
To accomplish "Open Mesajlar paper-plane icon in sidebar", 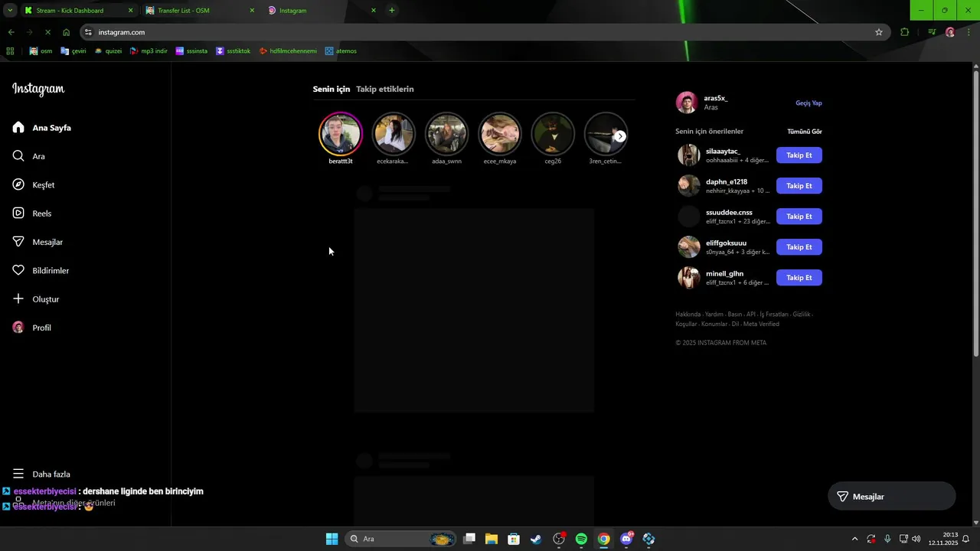I will coord(18,242).
